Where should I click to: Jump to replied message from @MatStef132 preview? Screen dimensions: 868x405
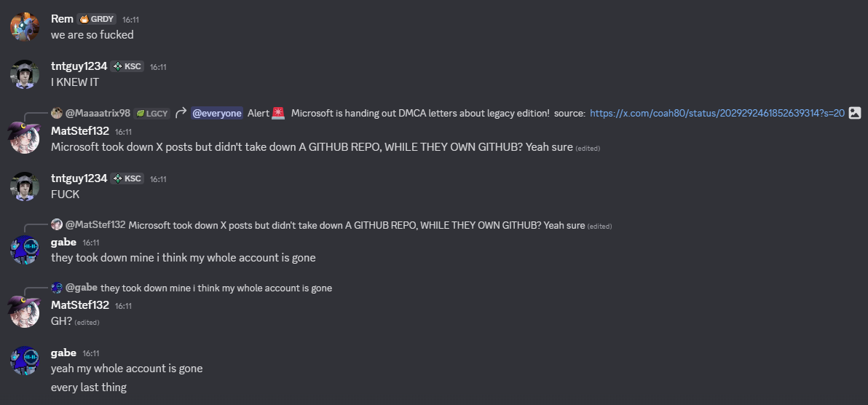coord(335,225)
